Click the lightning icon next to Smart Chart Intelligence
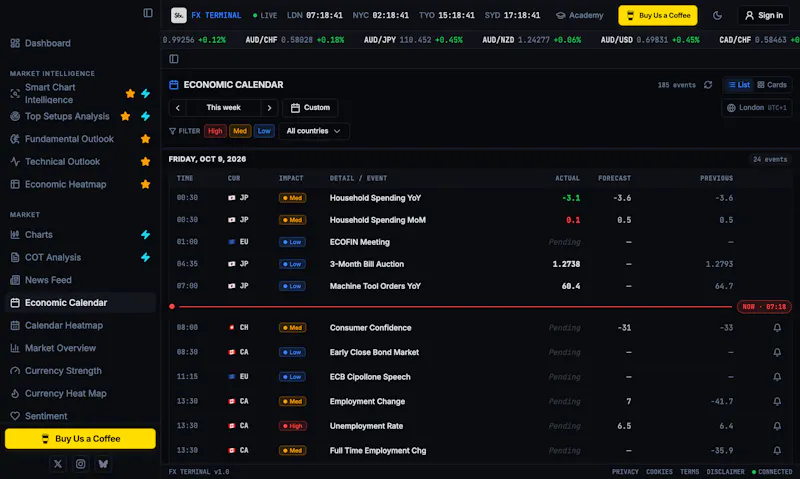Viewport: 800px width, 479px height. click(145, 93)
